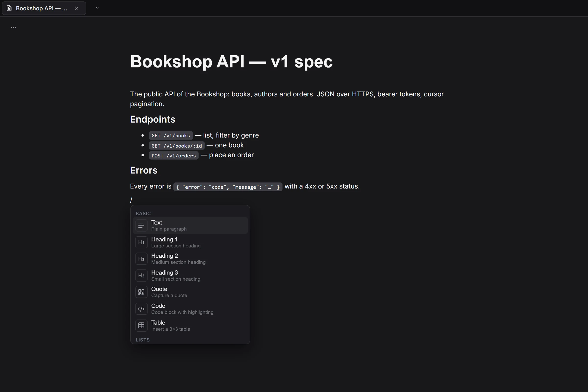Insert a Quote block from menu
The image size is (588, 392).
coord(190,292)
